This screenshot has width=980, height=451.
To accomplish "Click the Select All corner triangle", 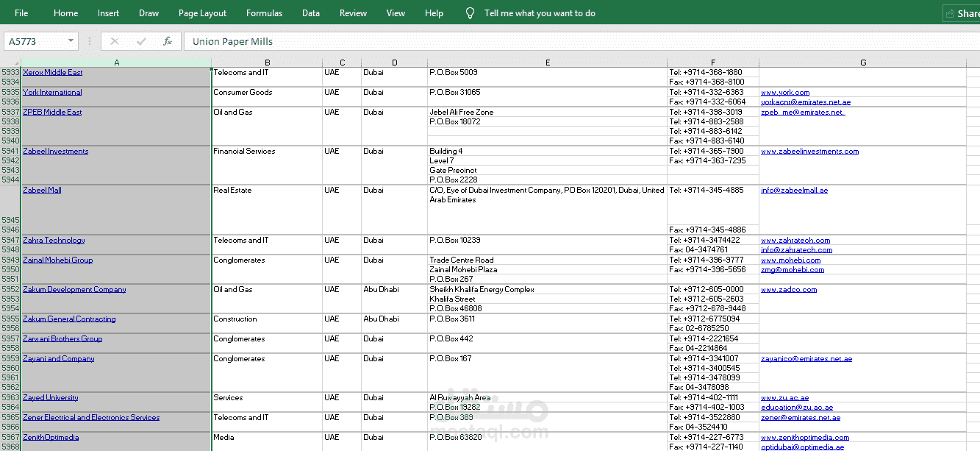I will (x=10, y=63).
